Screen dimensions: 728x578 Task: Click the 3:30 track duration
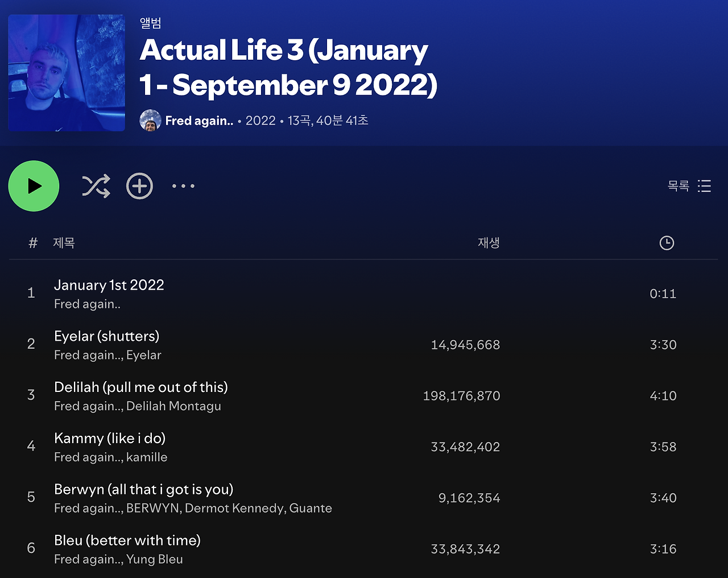[x=663, y=345]
